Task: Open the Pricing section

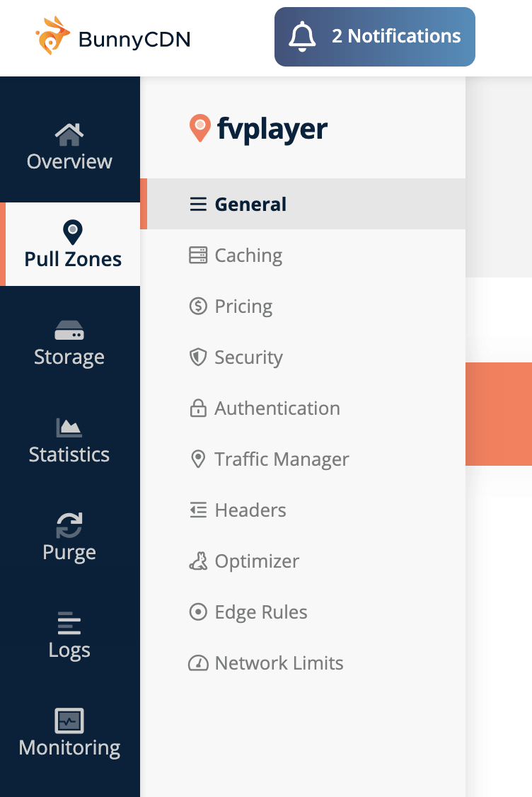Action: tap(303, 306)
